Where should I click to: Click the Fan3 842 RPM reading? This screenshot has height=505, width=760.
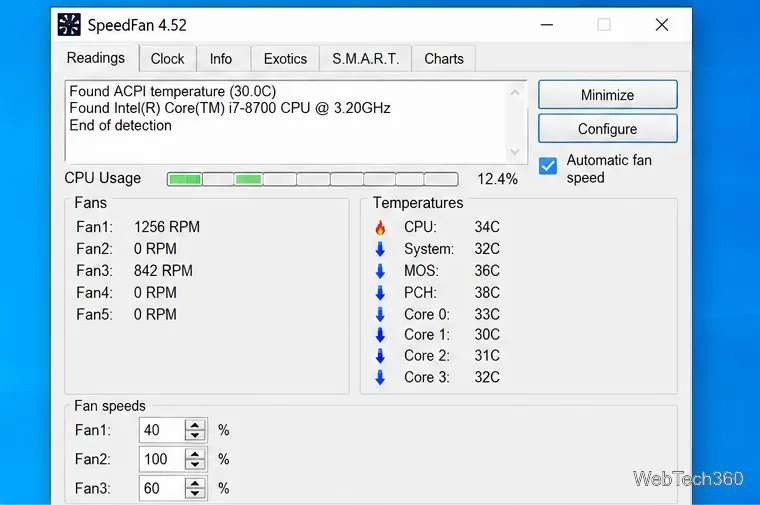coord(163,271)
